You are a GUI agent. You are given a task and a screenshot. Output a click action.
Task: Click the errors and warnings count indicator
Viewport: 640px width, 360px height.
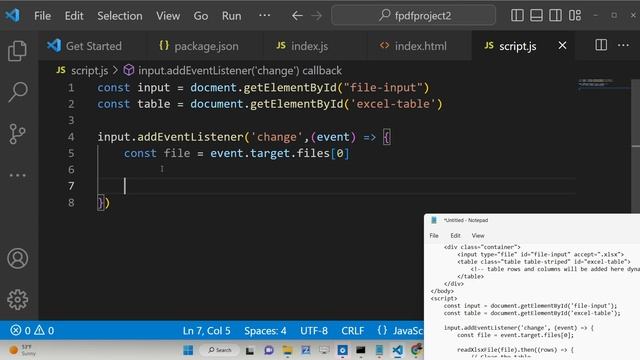[x=32, y=330]
